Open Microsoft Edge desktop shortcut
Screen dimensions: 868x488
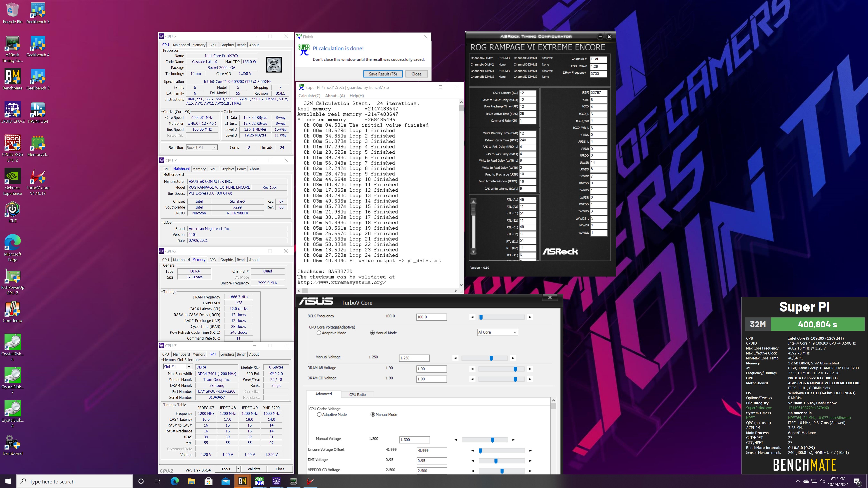pos(12,248)
